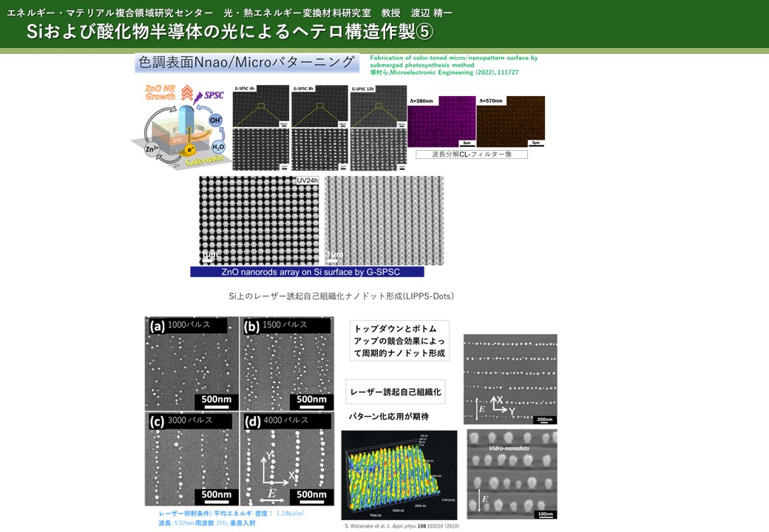Click the H2O circle in the schematic

coord(217,146)
